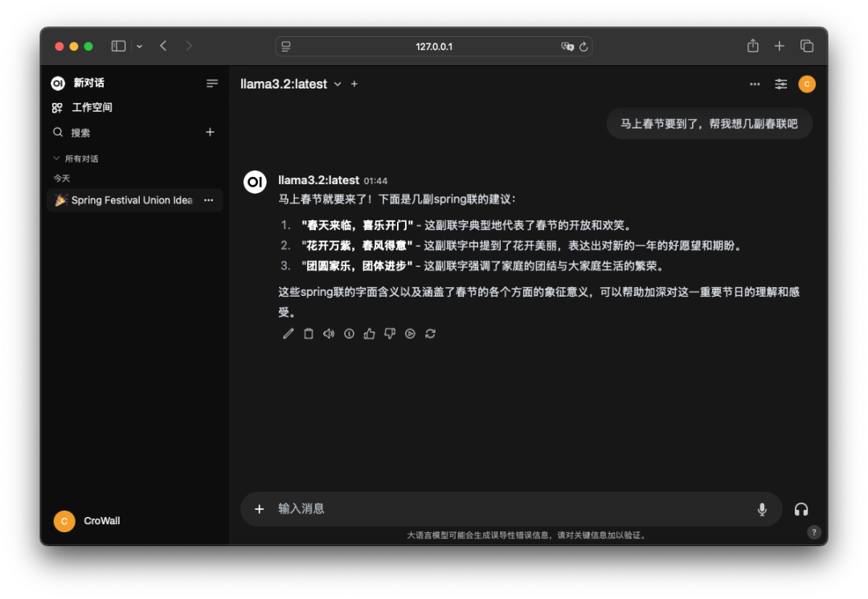Click the user message 马上春节要到了 bubble
The image size is (868, 599).
[x=709, y=124]
